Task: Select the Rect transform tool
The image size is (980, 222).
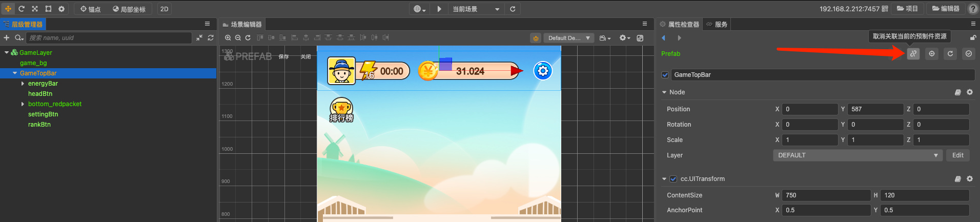Action: tap(48, 9)
